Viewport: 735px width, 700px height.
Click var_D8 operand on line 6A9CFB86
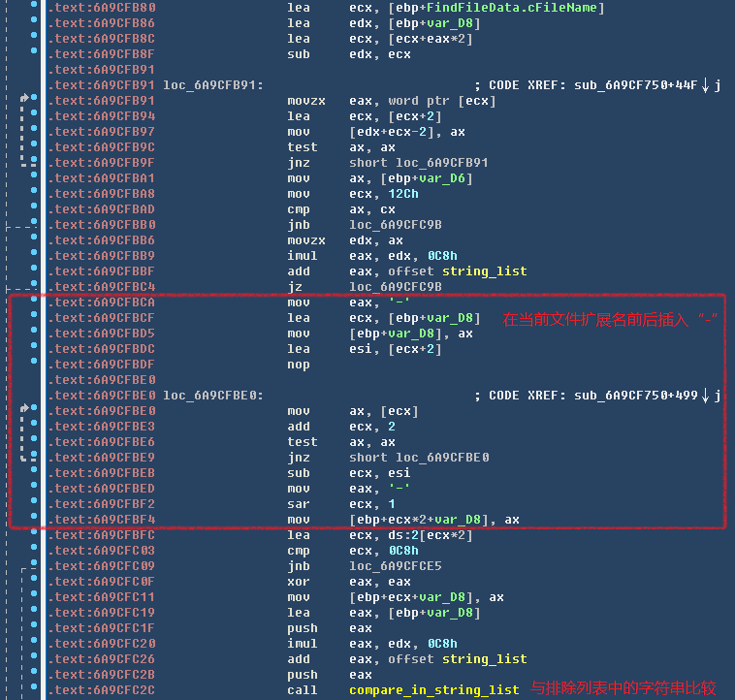[450, 23]
